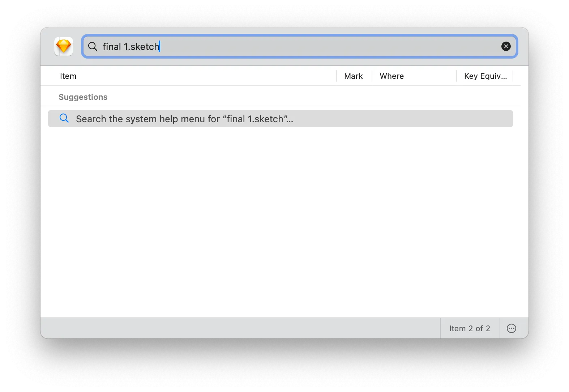
Task: Click the magnifier icon in search field
Action: click(93, 46)
